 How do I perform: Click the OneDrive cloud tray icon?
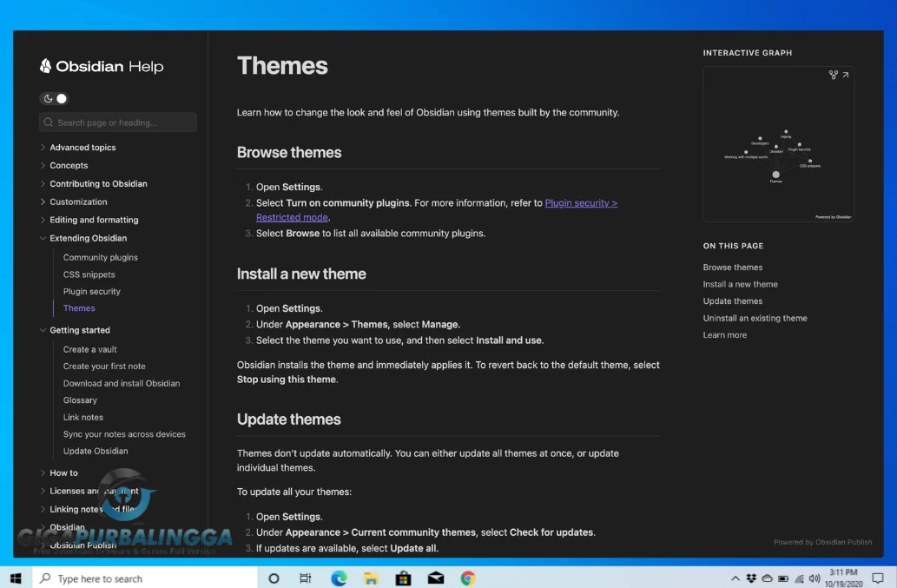coord(767,578)
